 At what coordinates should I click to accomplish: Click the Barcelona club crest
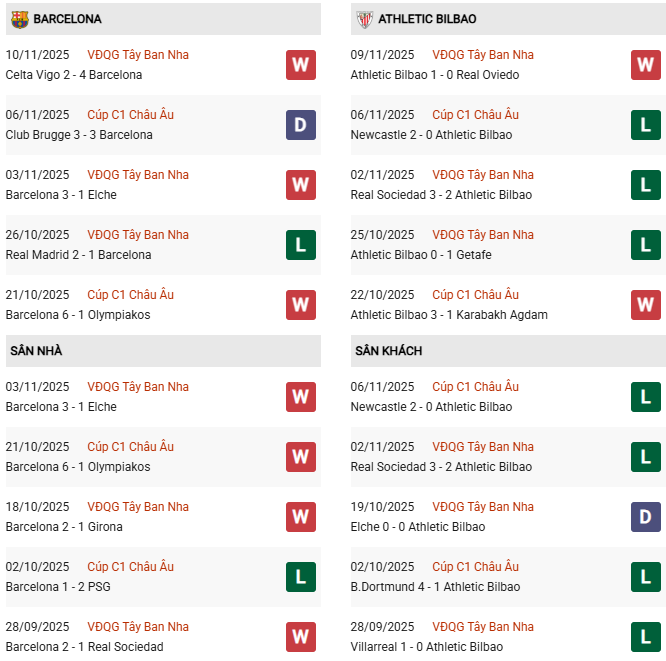click(x=20, y=19)
